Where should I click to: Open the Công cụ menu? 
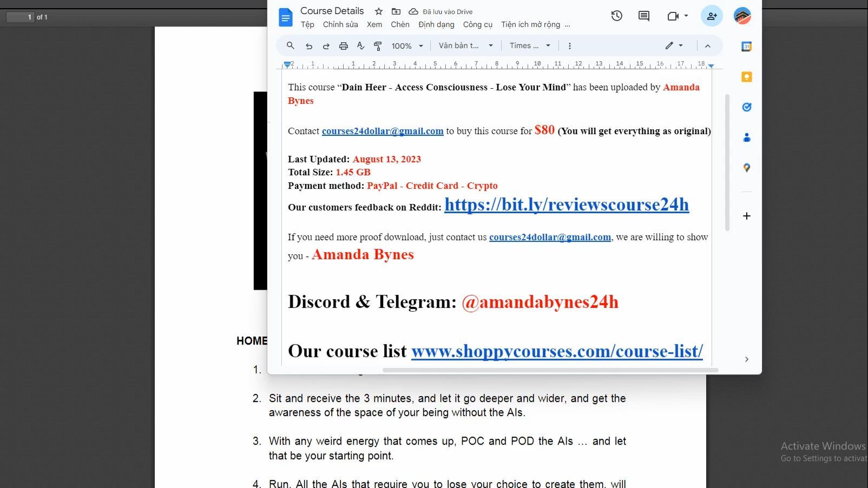click(x=477, y=24)
